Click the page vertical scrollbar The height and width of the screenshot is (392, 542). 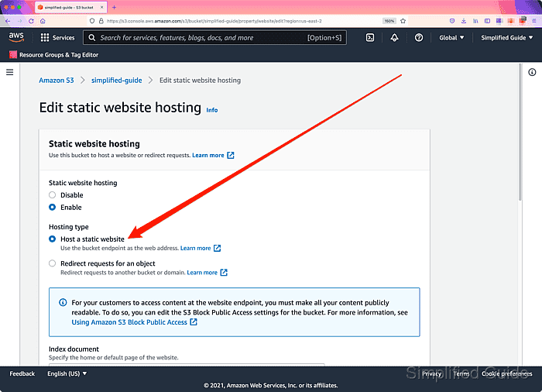click(520, 132)
